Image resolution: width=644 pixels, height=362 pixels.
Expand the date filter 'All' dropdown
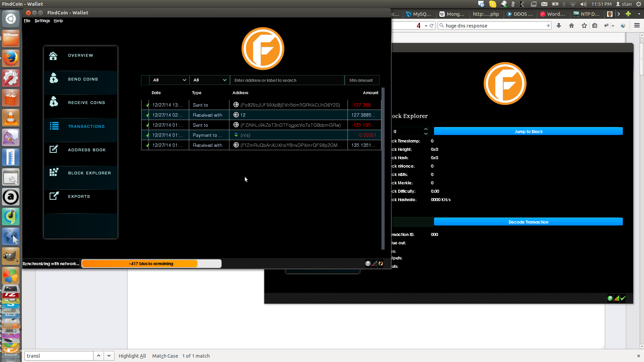coord(169,80)
